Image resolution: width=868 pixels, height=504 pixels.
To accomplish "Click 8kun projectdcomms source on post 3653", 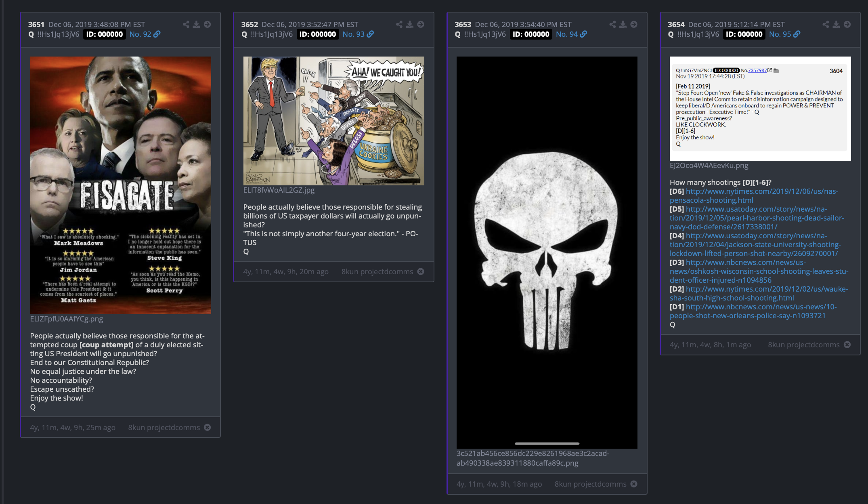I will pyautogui.click(x=590, y=484).
